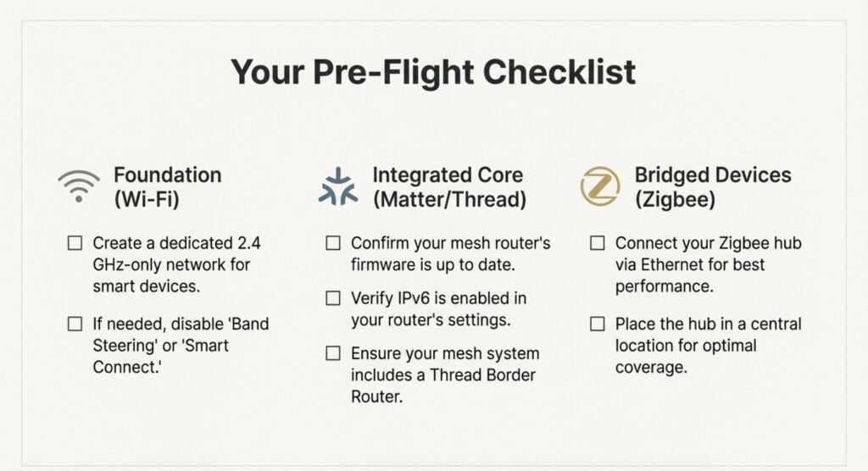
Task: Click the Matter/Thread converging arrows icon
Action: coord(337,186)
